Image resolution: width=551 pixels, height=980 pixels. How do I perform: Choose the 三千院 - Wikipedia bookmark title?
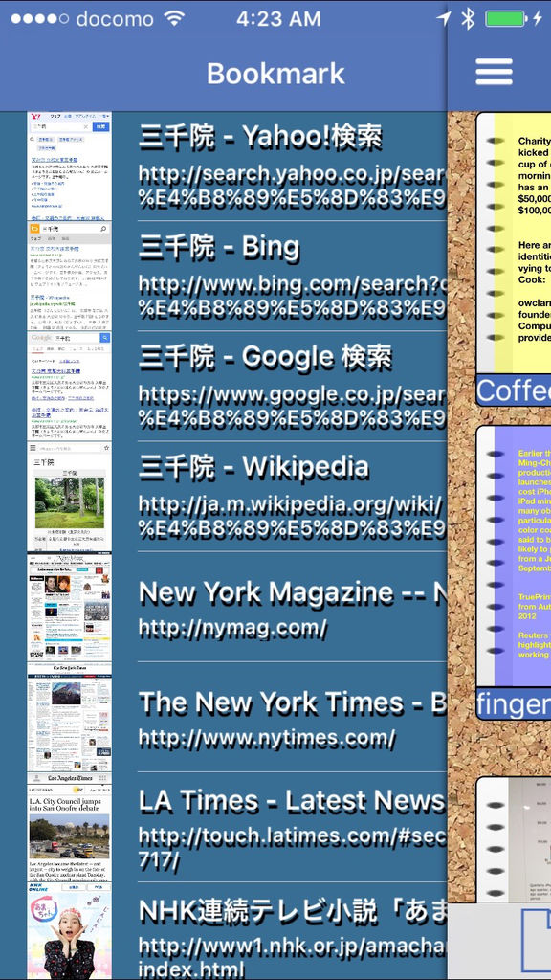pos(253,467)
